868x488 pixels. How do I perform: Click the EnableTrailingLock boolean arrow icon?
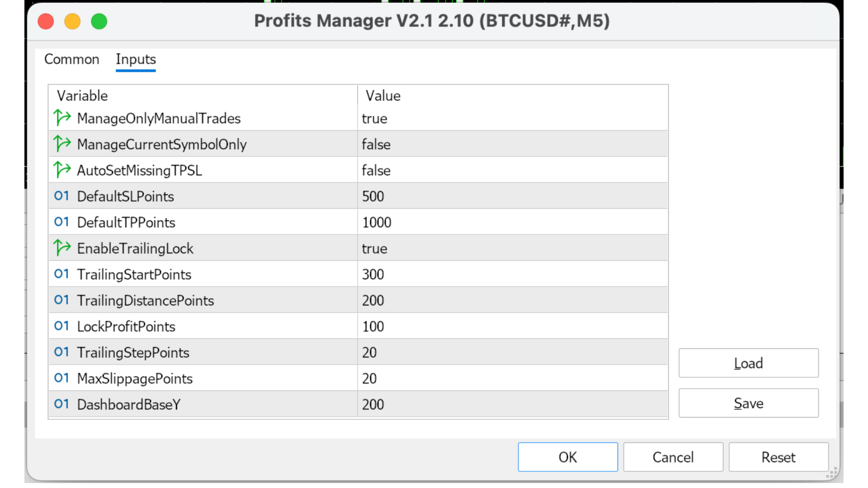click(62, 248)
